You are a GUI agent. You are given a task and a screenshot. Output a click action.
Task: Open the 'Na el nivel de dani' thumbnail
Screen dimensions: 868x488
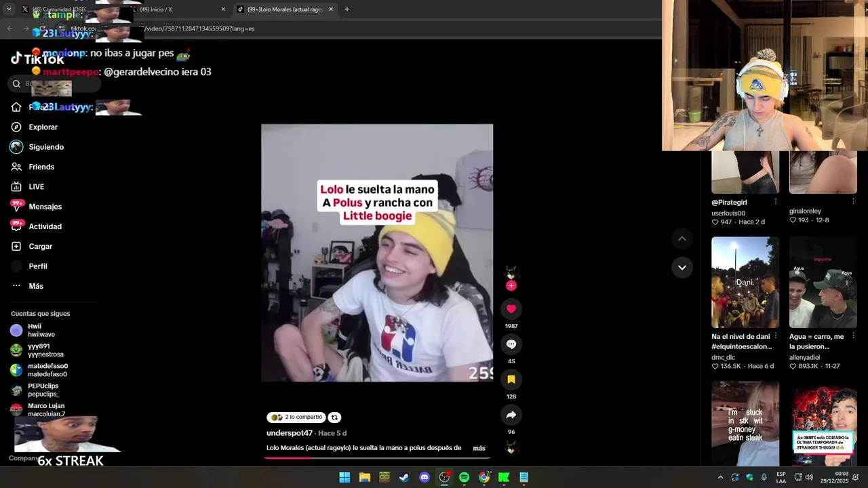tap(745, 283)
